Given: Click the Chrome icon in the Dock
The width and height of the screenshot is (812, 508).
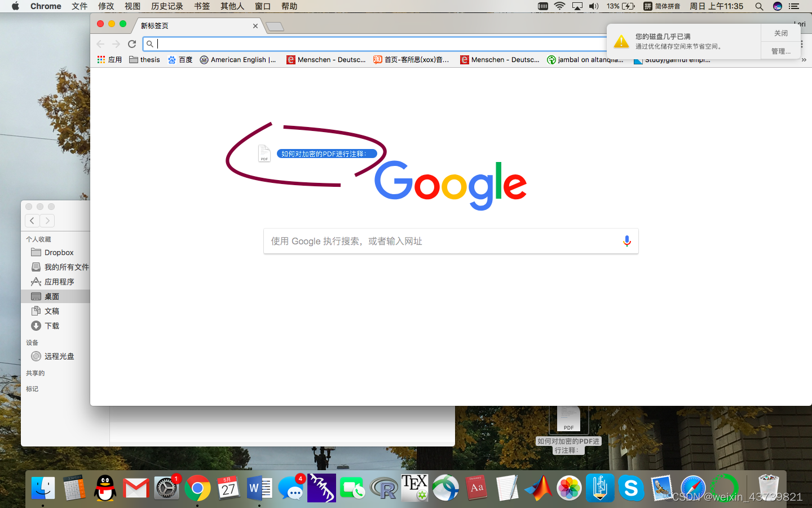Looking at the screenshot, I should click(x=197, y=488).
